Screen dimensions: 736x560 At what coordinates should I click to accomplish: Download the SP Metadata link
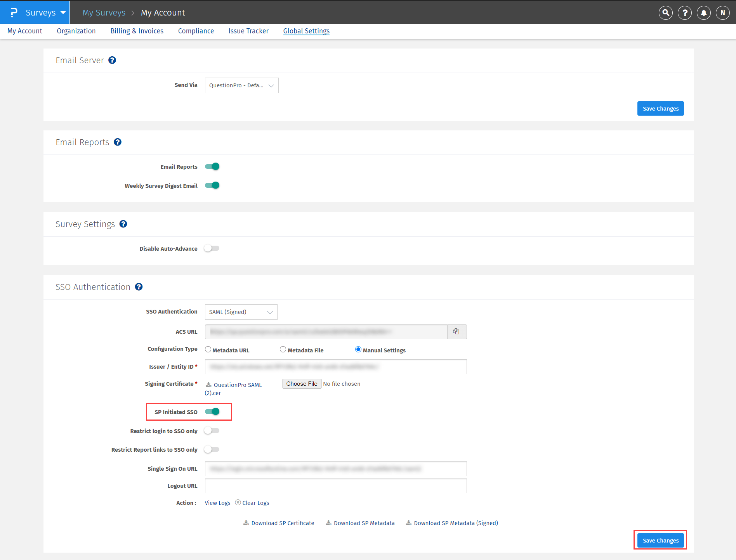coord(364,523)
